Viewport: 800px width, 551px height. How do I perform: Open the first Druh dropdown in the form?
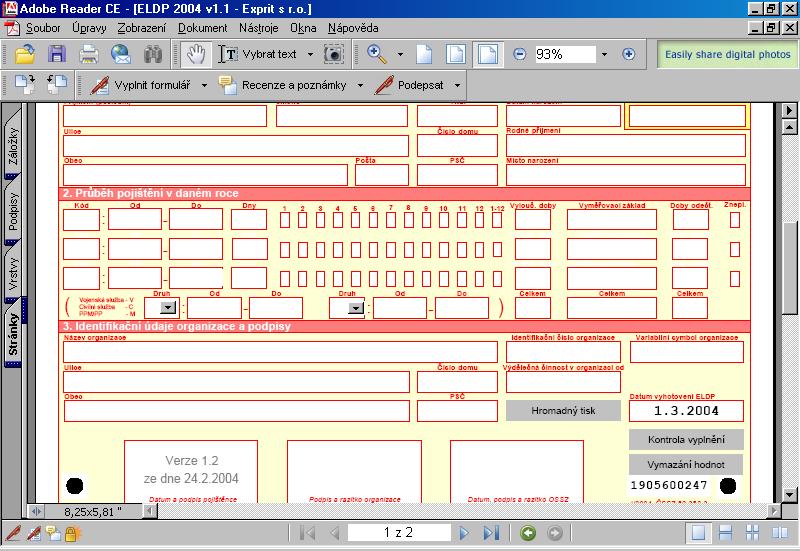click(x=168, y=308)
